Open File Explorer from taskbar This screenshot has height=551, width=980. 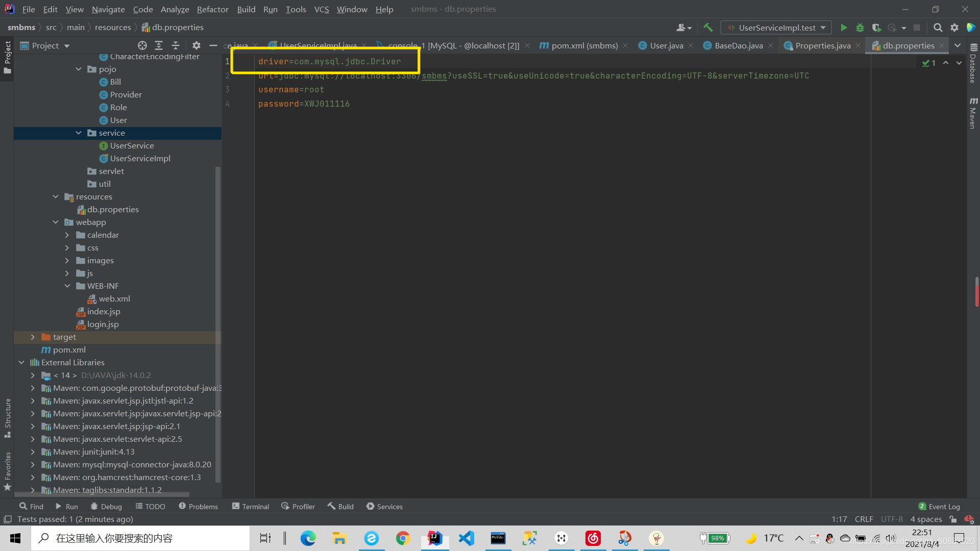339,538
